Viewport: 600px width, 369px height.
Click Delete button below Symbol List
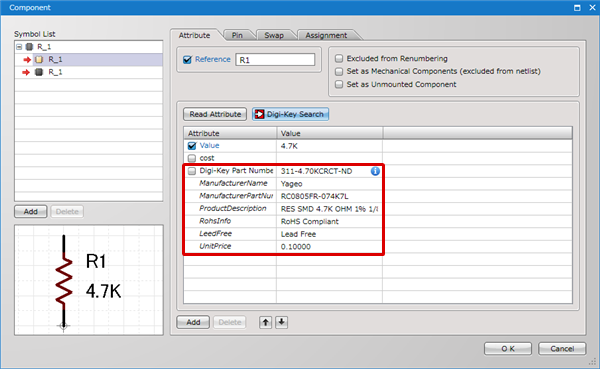click(x=67, y=211)
